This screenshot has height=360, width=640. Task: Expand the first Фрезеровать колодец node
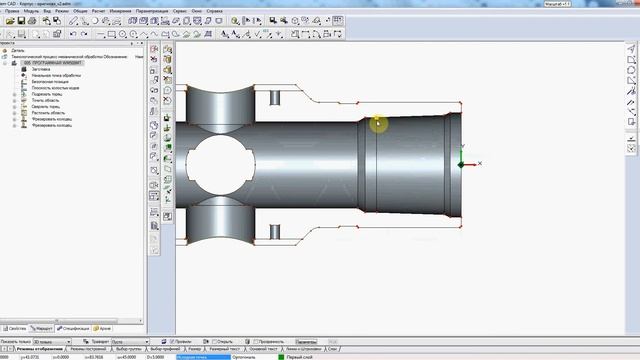[x=15, y=120]
